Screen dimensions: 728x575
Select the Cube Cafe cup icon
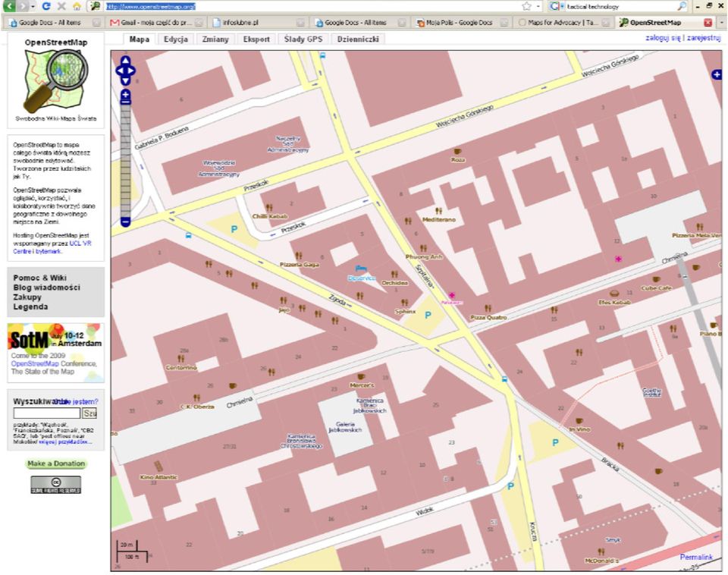point(656,280)
